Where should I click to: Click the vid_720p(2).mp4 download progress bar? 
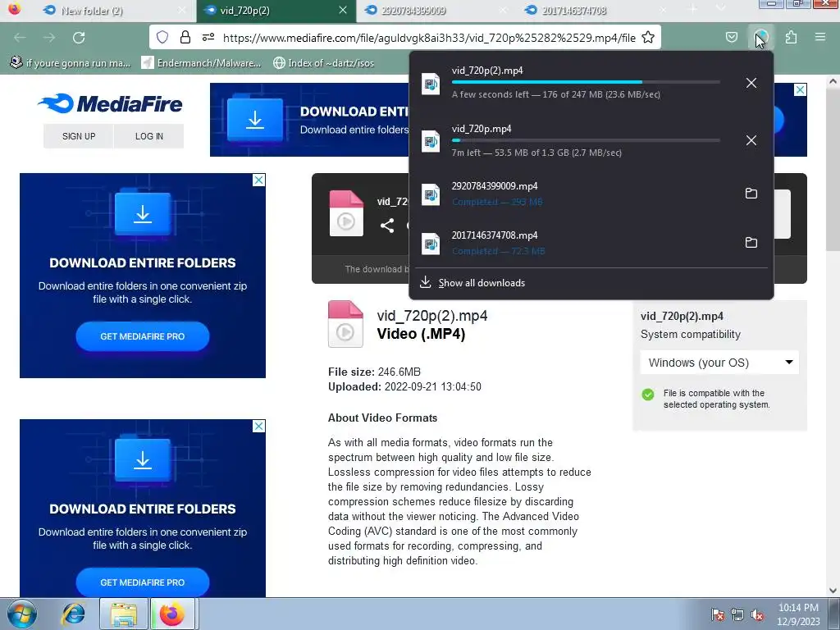point(586,82)
